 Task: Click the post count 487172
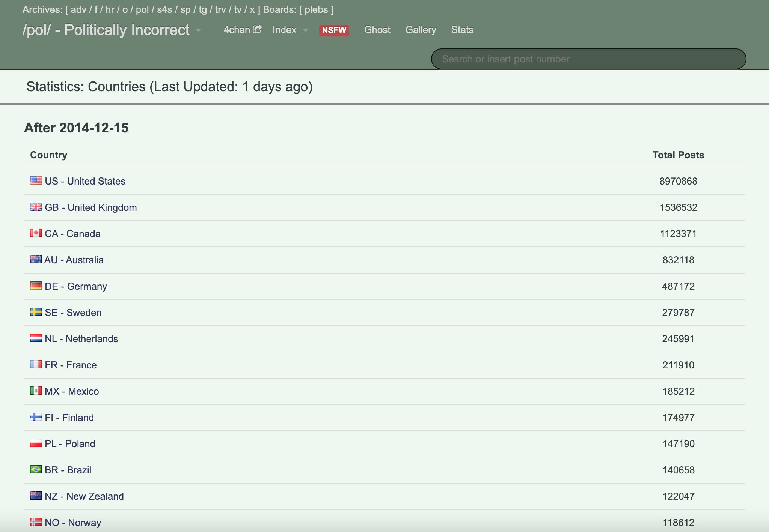pos(678,286)
